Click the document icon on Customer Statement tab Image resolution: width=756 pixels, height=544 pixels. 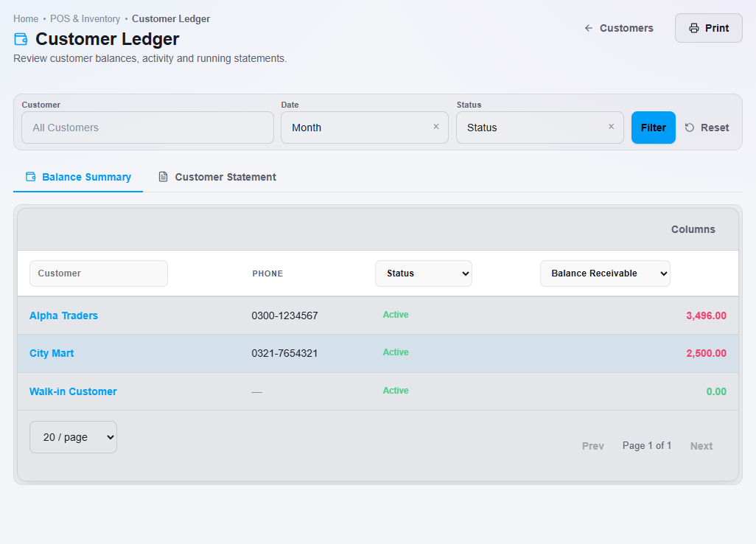pos(164,176)
